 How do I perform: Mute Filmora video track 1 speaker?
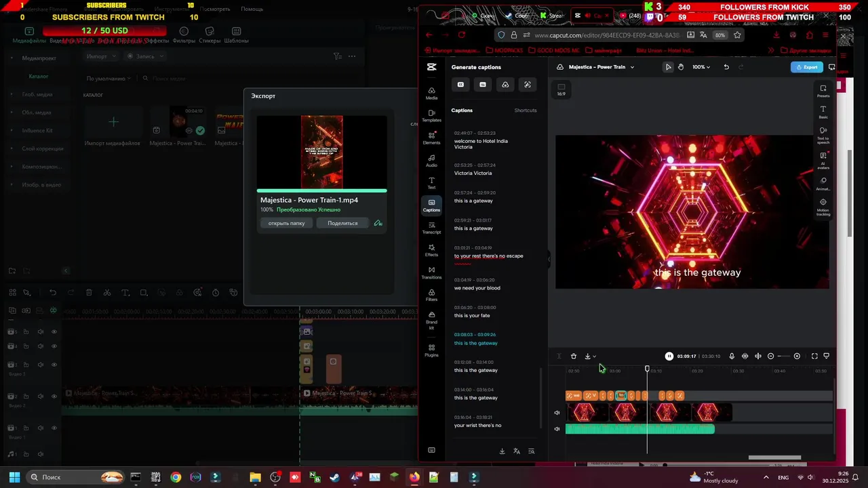click(x=41, y=428)
